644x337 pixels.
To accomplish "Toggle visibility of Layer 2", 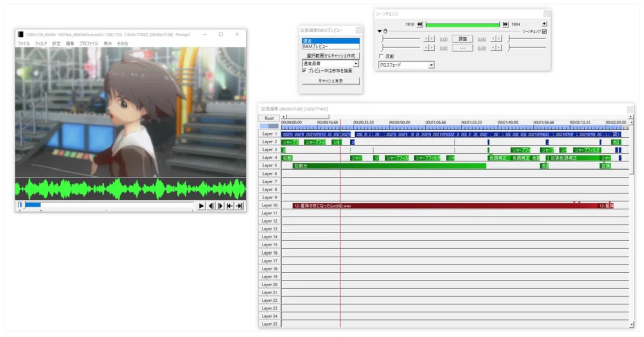I will click(269, 142).
